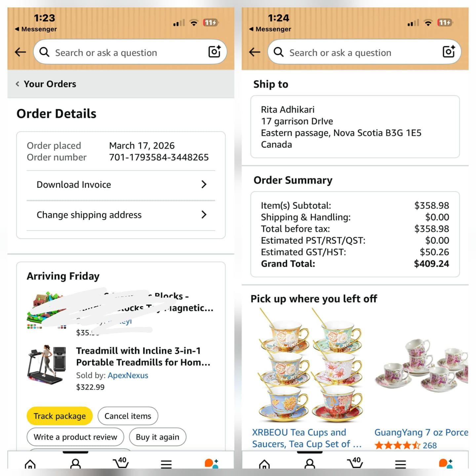Open the ApexNexus seller link
This screenshot has width=476, height=476.
[x=128, y=376]
